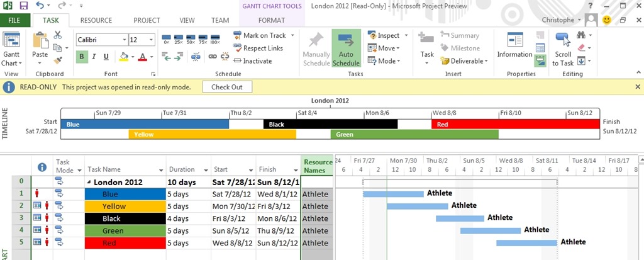644x260 pixels.
Task: Open the Font dialog launcher
Action: pyautogui.click(x=153, y=74)
